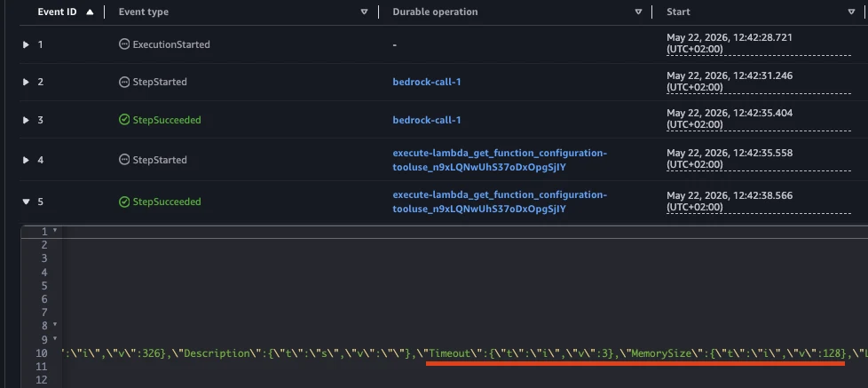868x388 pixels.
Task: Click the Start column header
Action: (x=678, y=12)
